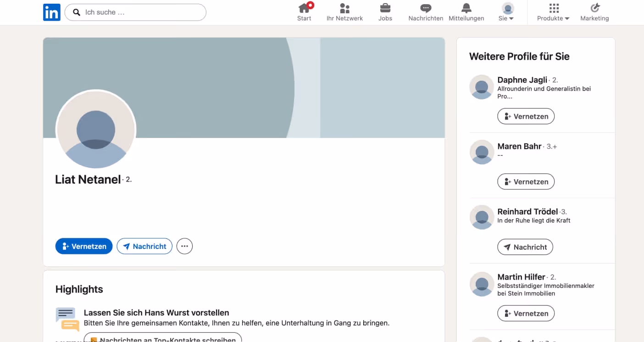Open Martin Hilfer's profile name link

pos(522,277)
